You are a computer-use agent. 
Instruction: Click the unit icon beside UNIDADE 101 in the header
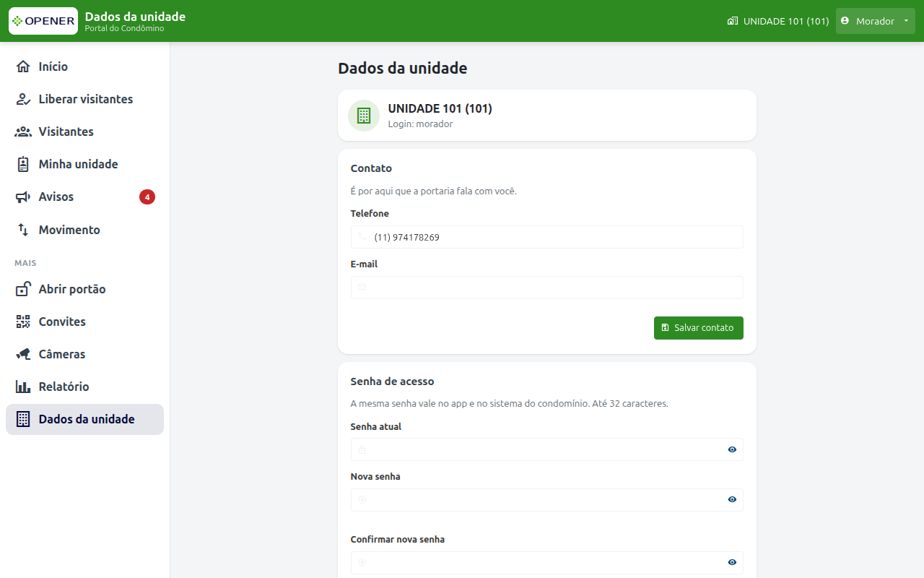coord(733,21)
